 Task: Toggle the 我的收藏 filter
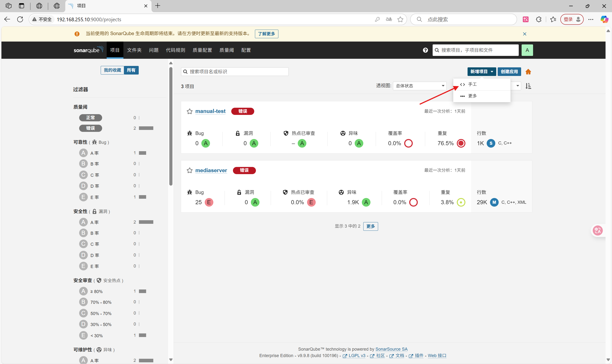point(112,70)
